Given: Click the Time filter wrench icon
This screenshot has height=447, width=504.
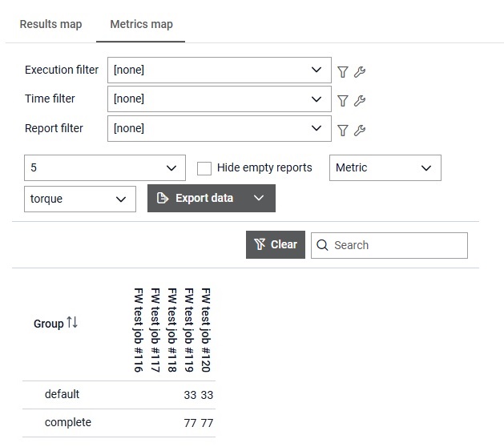Looking at the screenshot, I should click(x=360, y=101).
